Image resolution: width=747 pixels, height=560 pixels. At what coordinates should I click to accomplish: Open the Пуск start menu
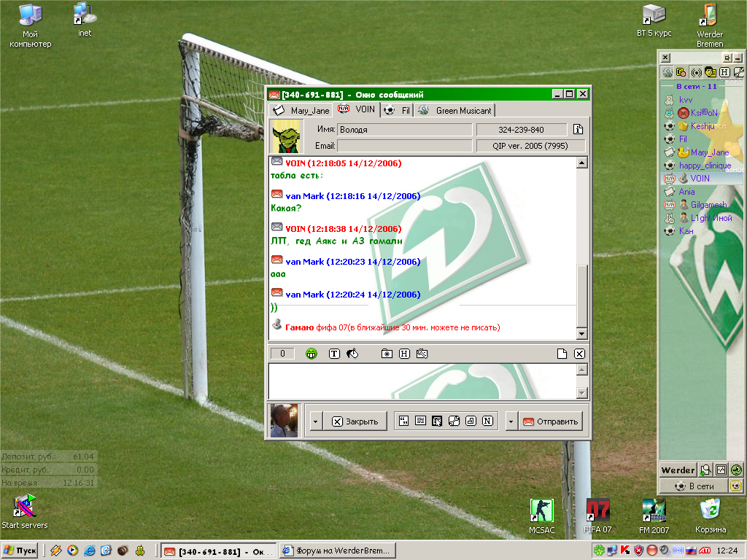point(20,551)
